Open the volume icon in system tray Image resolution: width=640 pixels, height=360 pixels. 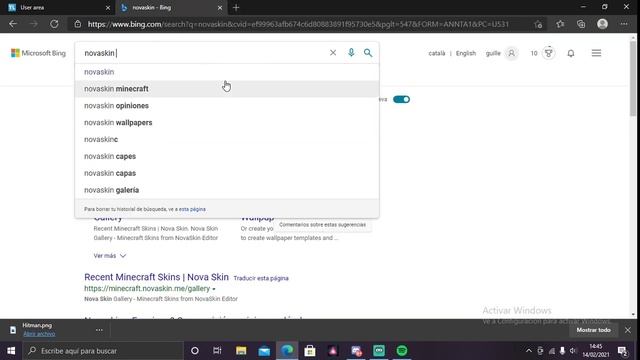point(573,351)
